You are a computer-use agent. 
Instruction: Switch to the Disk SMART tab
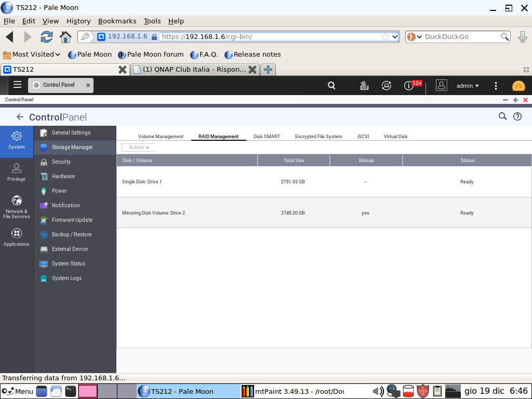point(267,137)
